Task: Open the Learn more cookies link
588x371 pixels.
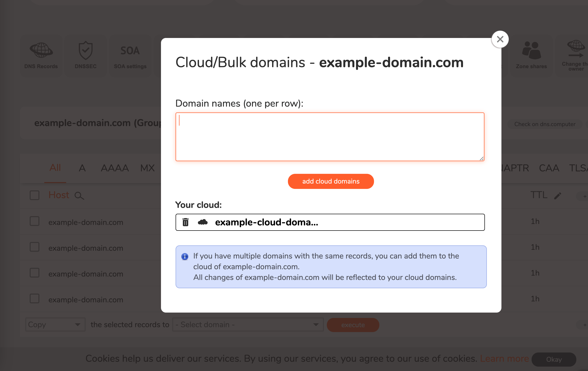Action: [504, 359]
